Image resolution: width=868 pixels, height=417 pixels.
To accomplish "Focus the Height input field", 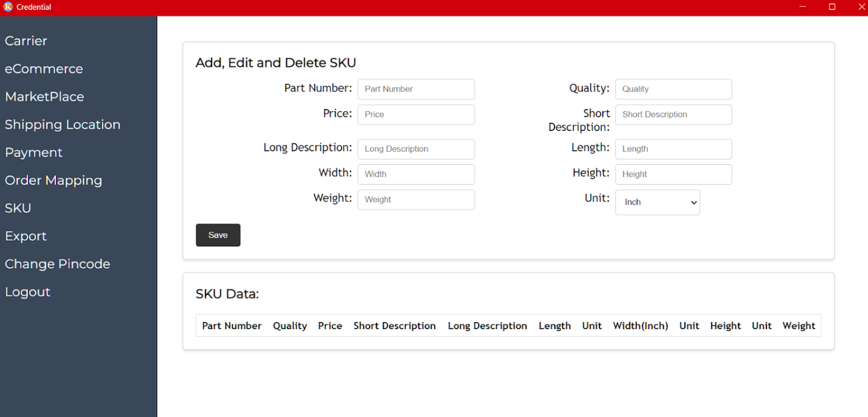I will click(673, 174).
